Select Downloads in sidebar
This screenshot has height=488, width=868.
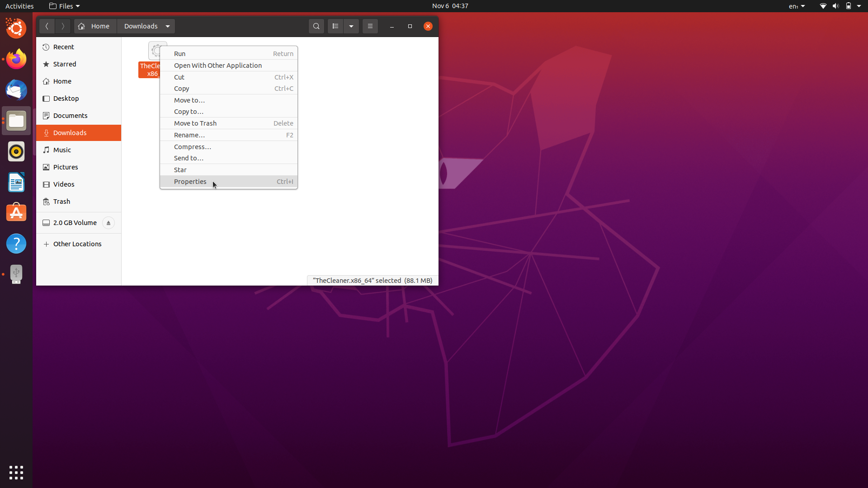point(79,133)
